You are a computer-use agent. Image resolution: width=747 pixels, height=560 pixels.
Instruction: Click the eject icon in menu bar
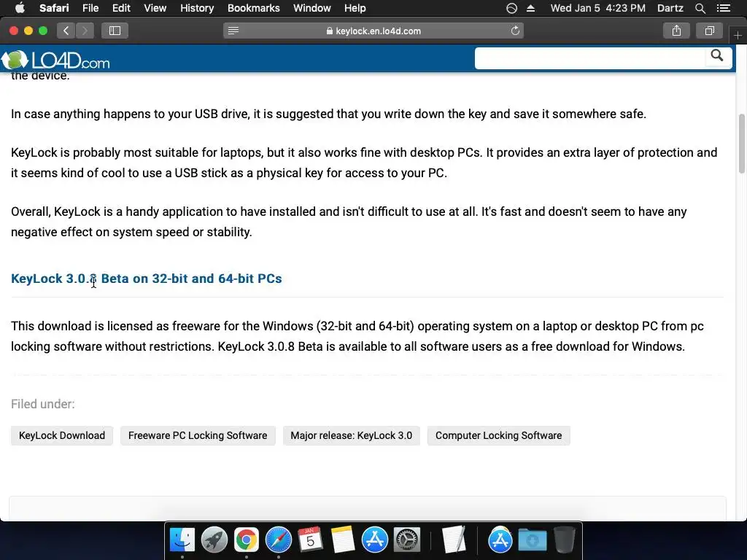(x=531, y=8)
